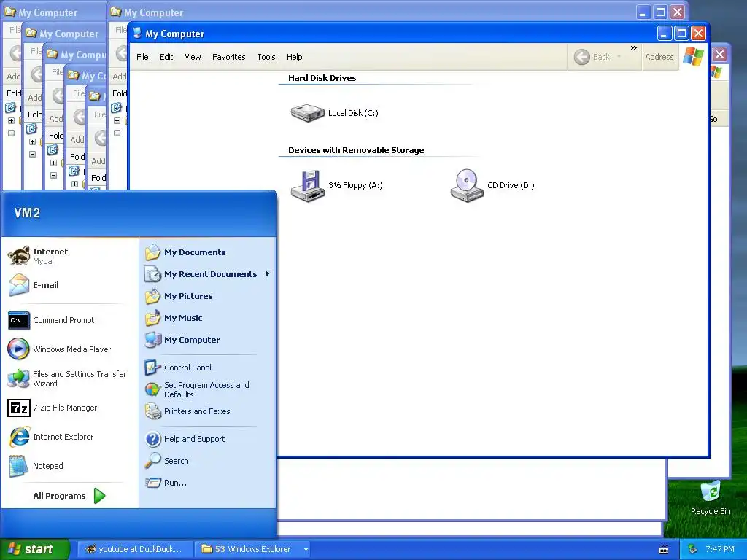Viewport: 747px width, 560px height.
Task: Open the Help menu
Action: 295,57
